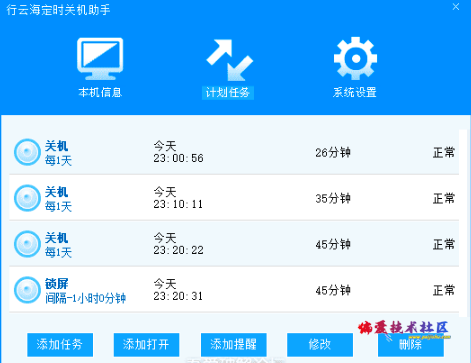This screenshot has width=471, height=363.
Task: Click the time 23:20:31
Action: [178, 296]
